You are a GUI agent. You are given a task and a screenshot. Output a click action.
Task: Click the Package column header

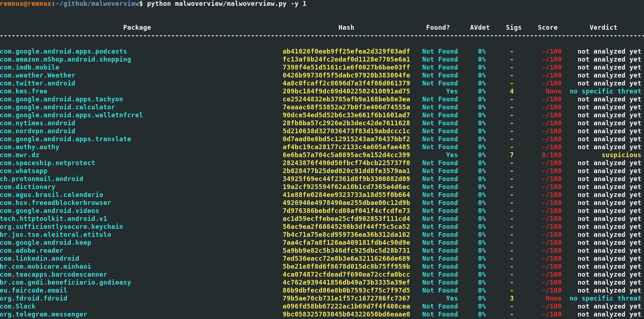point(137,28)
